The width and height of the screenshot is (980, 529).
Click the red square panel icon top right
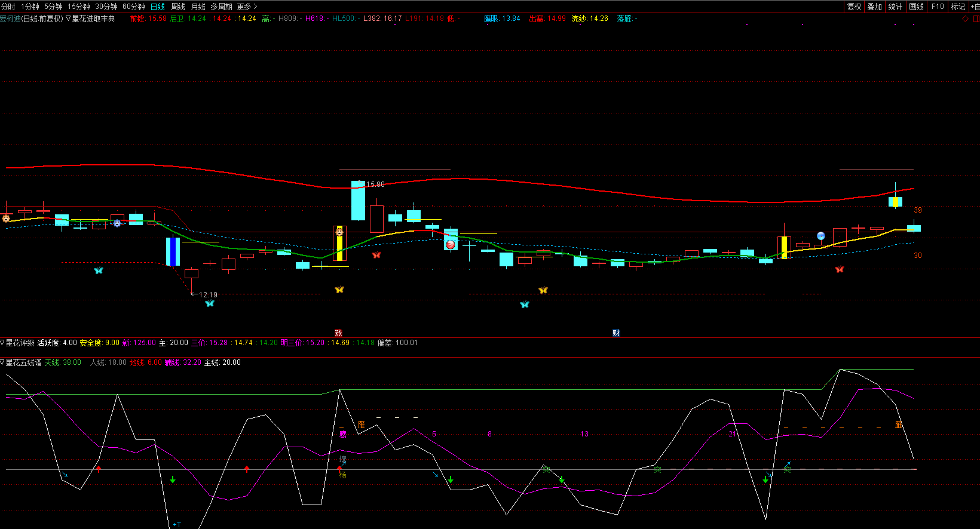coord(976,19)
